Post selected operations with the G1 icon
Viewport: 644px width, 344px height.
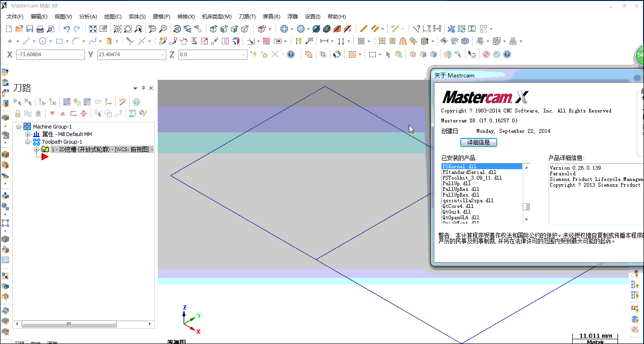point(98,102)
